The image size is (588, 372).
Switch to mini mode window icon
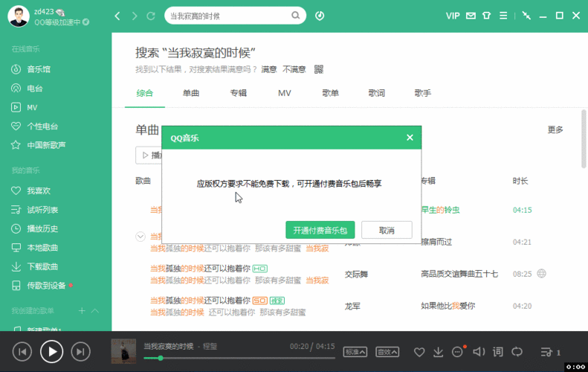[x=526, y=16]
